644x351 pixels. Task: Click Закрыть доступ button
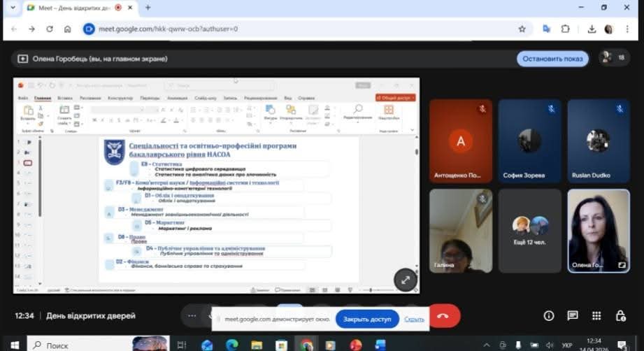367,319
